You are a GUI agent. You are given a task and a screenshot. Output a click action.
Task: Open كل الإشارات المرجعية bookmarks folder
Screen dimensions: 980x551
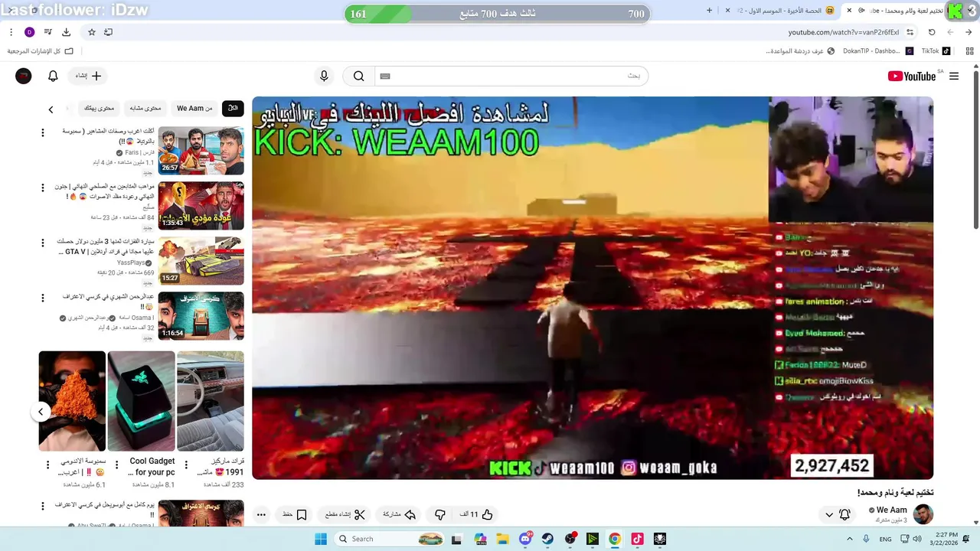(41, 51)
